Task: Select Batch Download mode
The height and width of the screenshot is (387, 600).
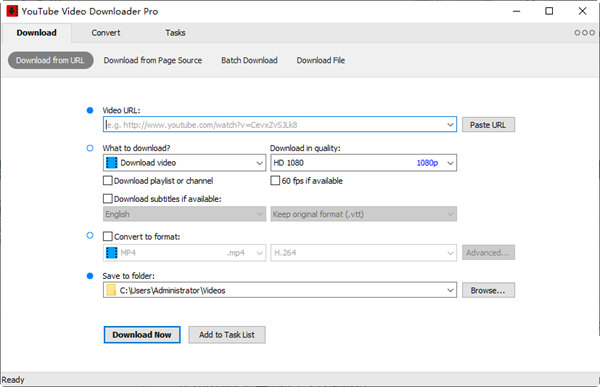Action: click(x=249, y=60)
